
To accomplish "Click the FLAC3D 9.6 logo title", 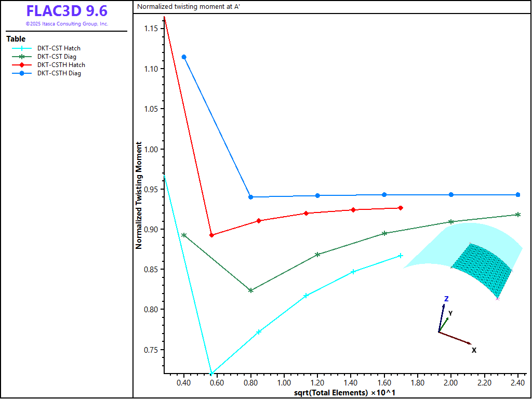I will click(x=66, y=11).
